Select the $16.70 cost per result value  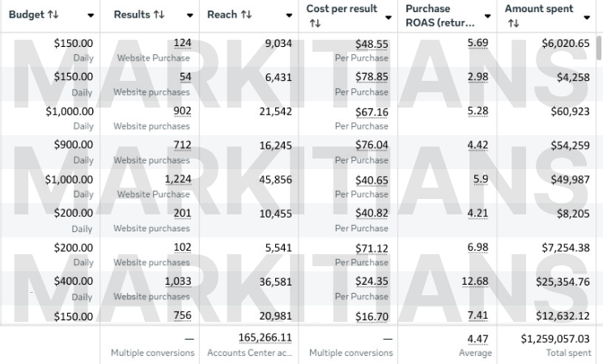(x=372, y=315)
